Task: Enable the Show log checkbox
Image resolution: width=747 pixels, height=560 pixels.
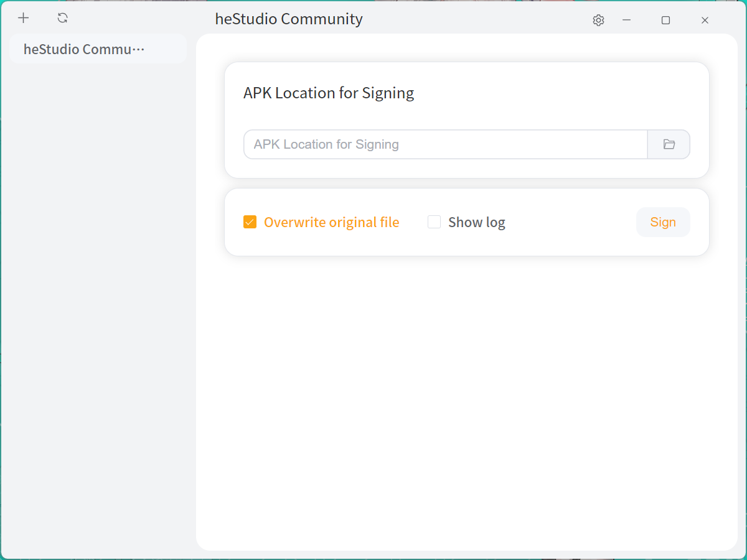Action: 434,222
